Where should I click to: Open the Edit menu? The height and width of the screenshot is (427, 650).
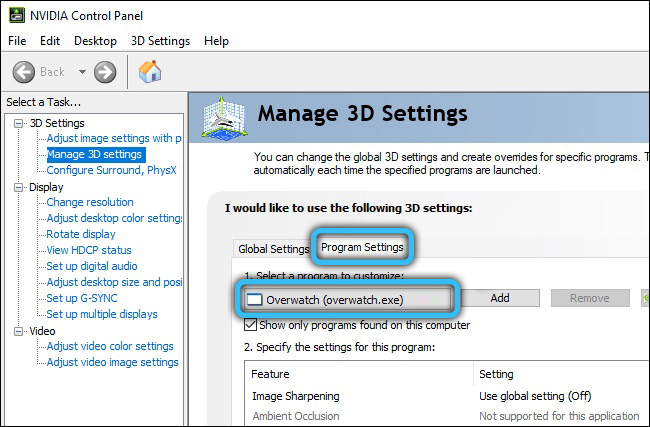(50, 41)
